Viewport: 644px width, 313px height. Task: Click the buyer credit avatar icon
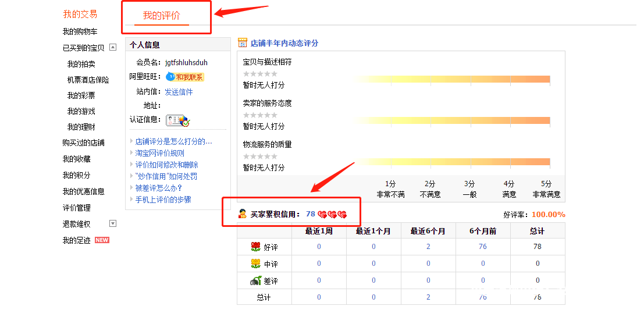243,214
